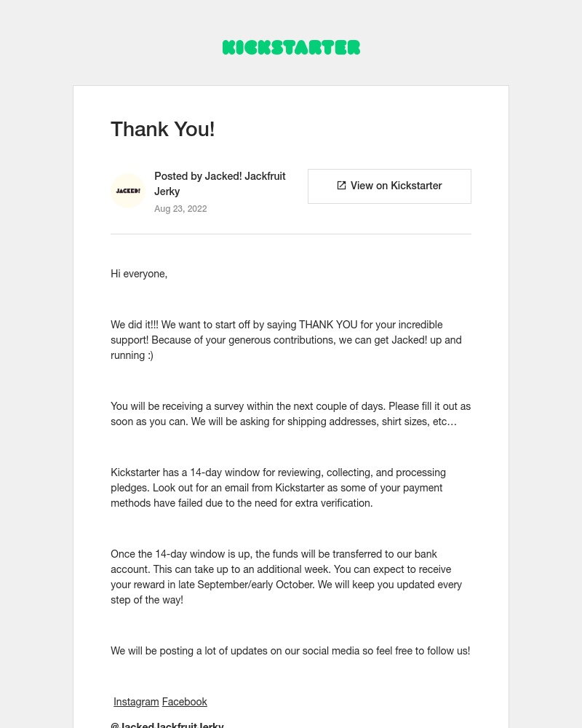Viewport: 582px width, 728px height.
Task: Open the Instagram link
Action: pos(136,701)
